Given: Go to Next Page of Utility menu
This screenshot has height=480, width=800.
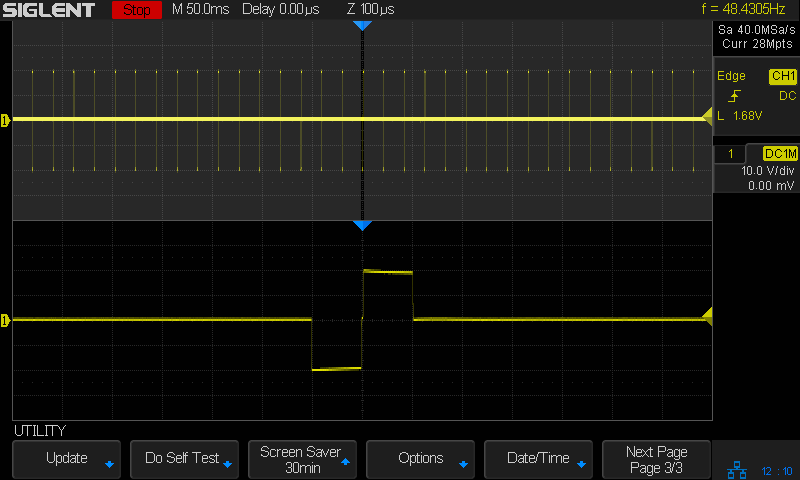Looking at the screenshot, I should click(x=656, y=459).
